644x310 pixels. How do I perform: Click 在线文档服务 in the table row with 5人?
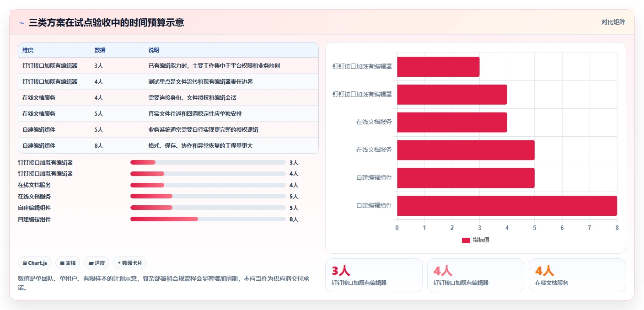click(x=39, y=114)
